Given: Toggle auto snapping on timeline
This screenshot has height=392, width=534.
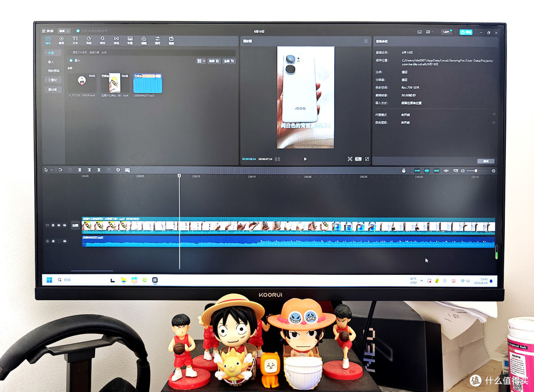Looking at the screenshot, I should tap(427, 171).
